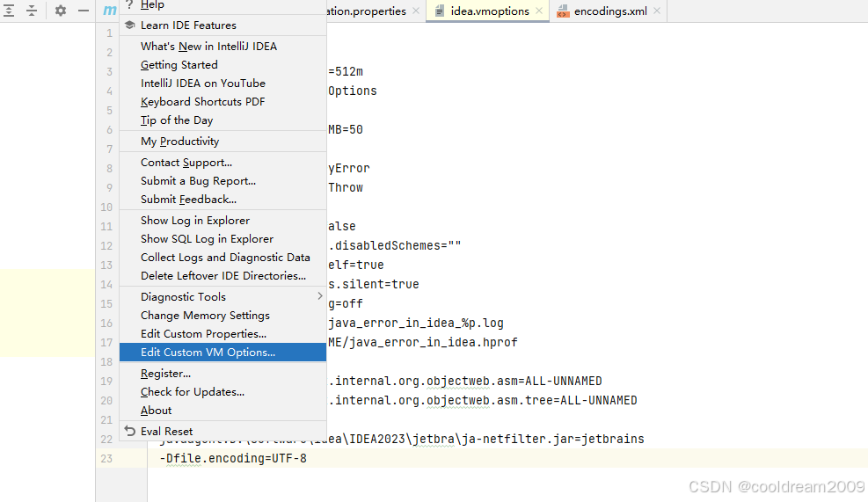Choose Getting Started from Help menu
This screenshot has height=502, width=868.
[222, 65]
